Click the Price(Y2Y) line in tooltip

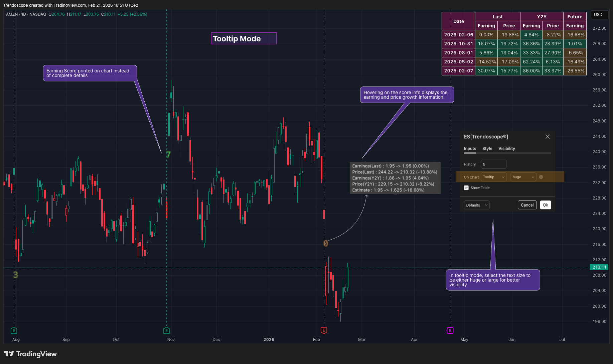click(x=393, y=184)
